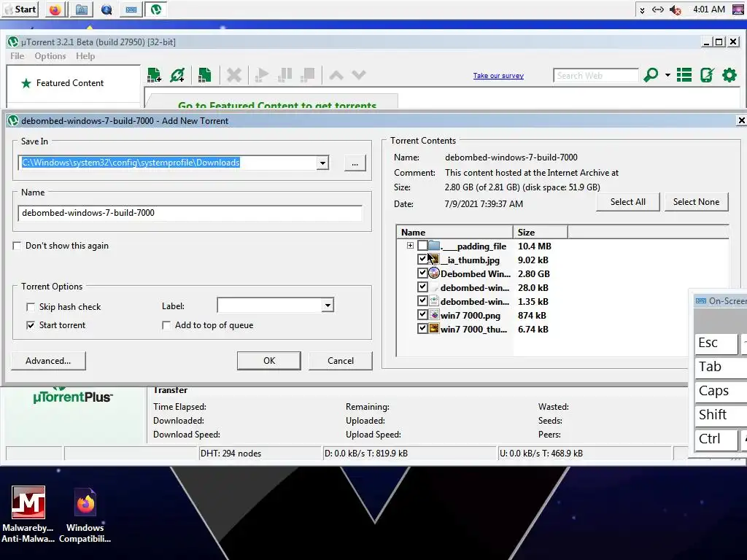Click Select All button
Image resolution: width=747 pixels, height=560 pixels.
(628, 202)
